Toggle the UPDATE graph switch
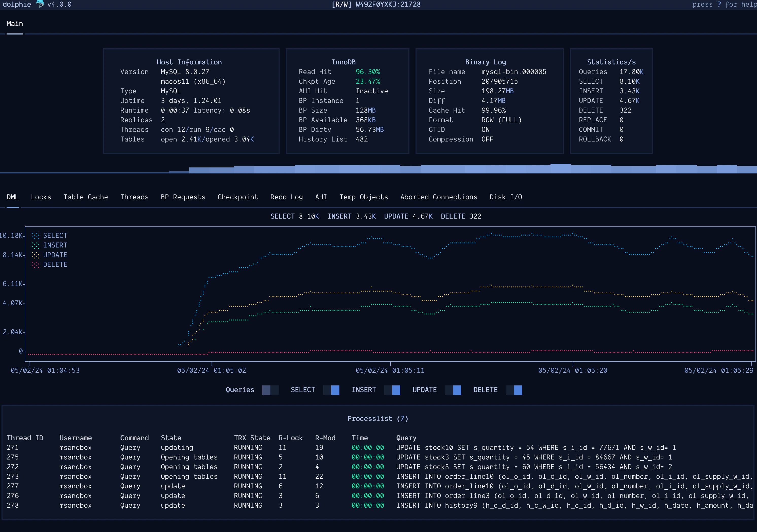The width and height of the screenshot is (757, 532). (453, 390)
